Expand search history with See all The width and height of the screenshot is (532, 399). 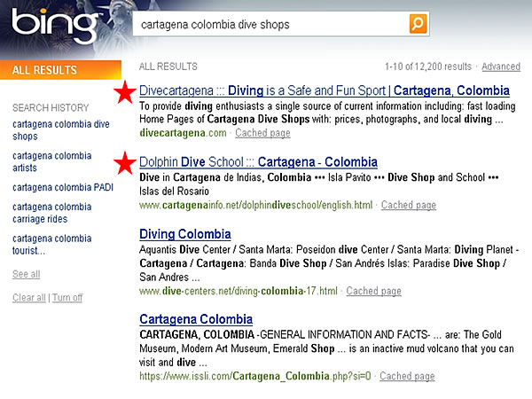26,274
